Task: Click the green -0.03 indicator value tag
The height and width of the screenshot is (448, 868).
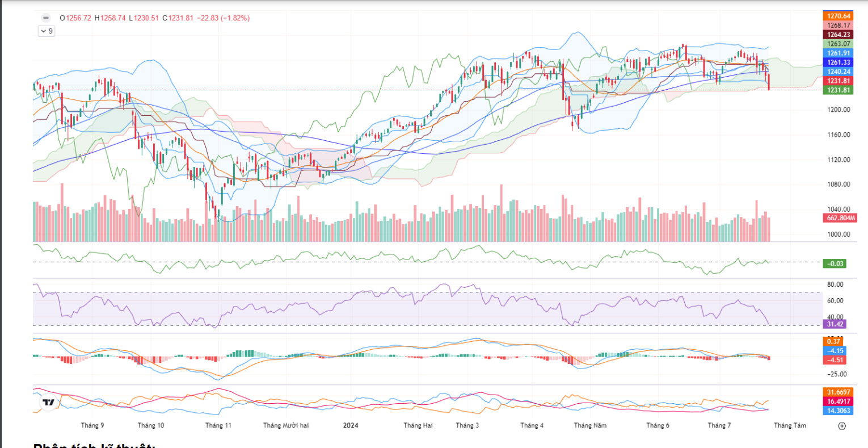Action: click(x=835, y=263)
